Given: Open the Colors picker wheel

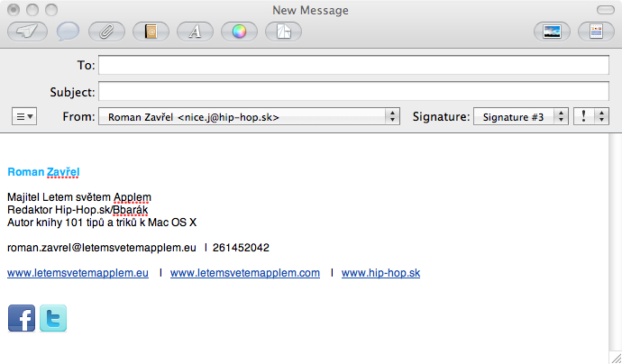Looking at the screenshot, I should [x=238, y=32].
